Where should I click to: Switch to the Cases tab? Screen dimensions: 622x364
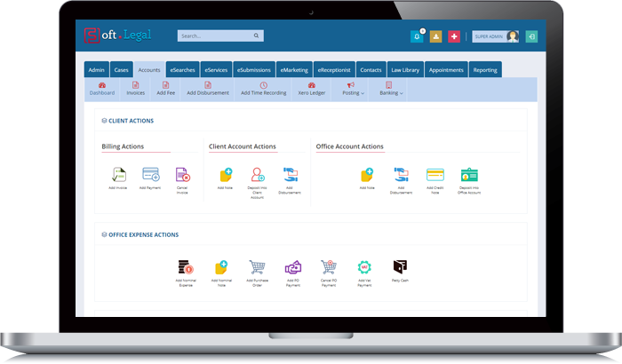pos(122,69)
